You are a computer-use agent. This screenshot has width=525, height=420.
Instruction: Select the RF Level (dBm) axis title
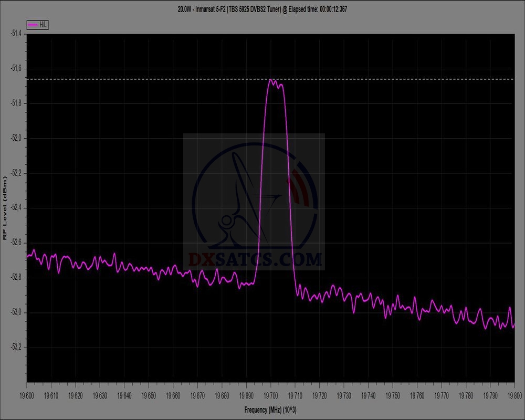[x=5, y=208]
